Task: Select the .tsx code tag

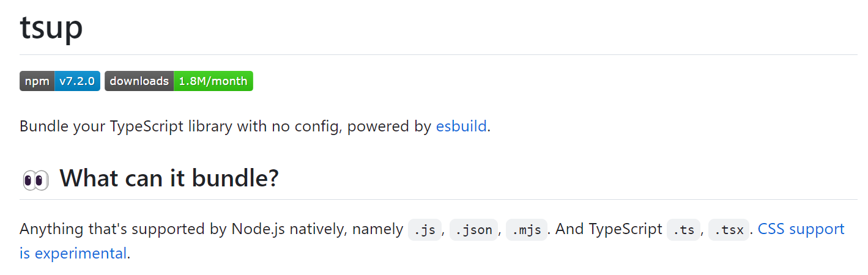Action: [x=729, y=230]
